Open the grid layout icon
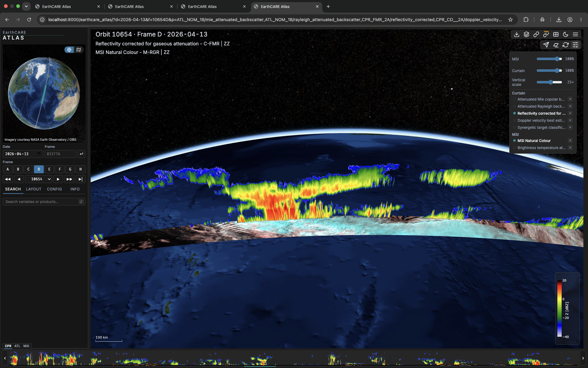588x368 pixels. click(x=556, y=34)
